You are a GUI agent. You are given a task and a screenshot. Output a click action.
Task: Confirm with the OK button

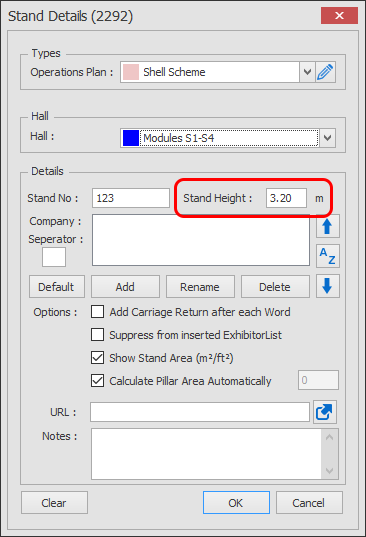pyautogui.click(x=236, y=503)
